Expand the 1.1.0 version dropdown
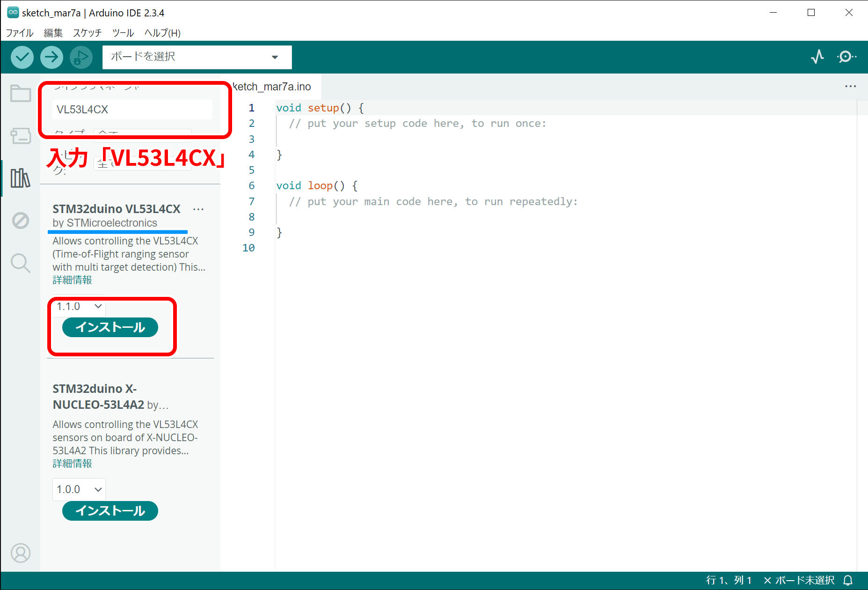 (79, 306)
